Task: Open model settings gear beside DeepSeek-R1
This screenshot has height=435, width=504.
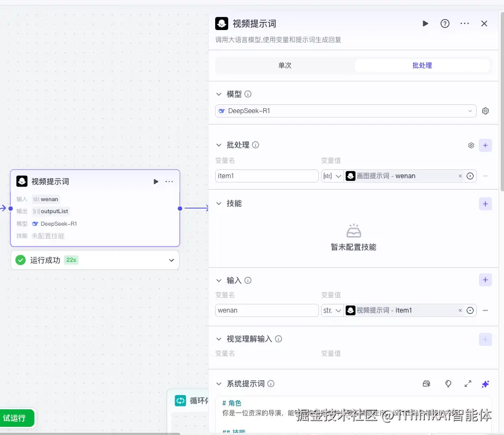Action: click(x=485, y=110)
